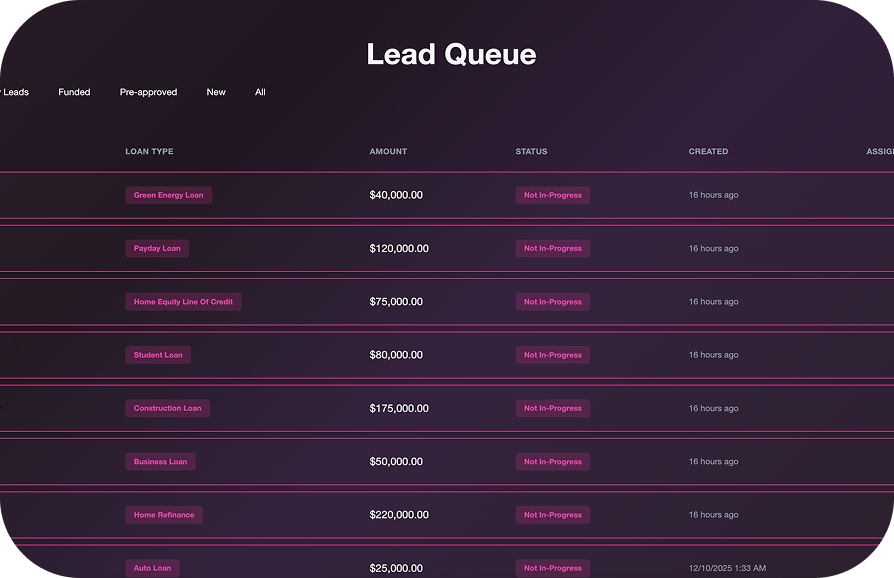Viewport: 894px width, 578px height.
Task: Select the New leads tab
Action: click(216, 92)
